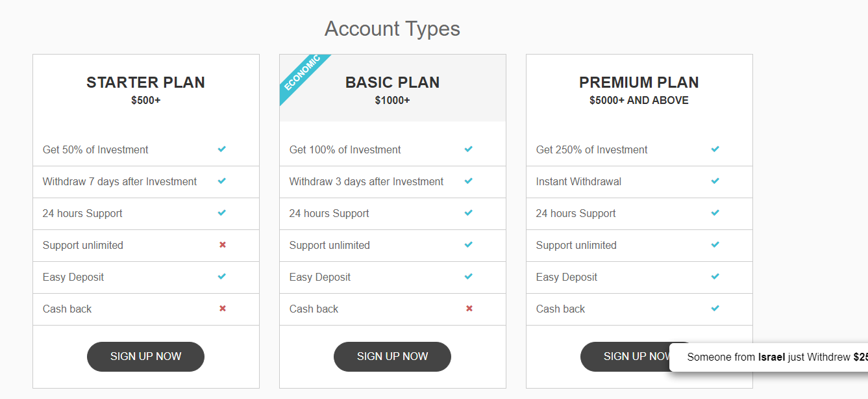868x399 pixels.
Task: Click the Israel withdrawal notification popup
Action: pos(769,357)
